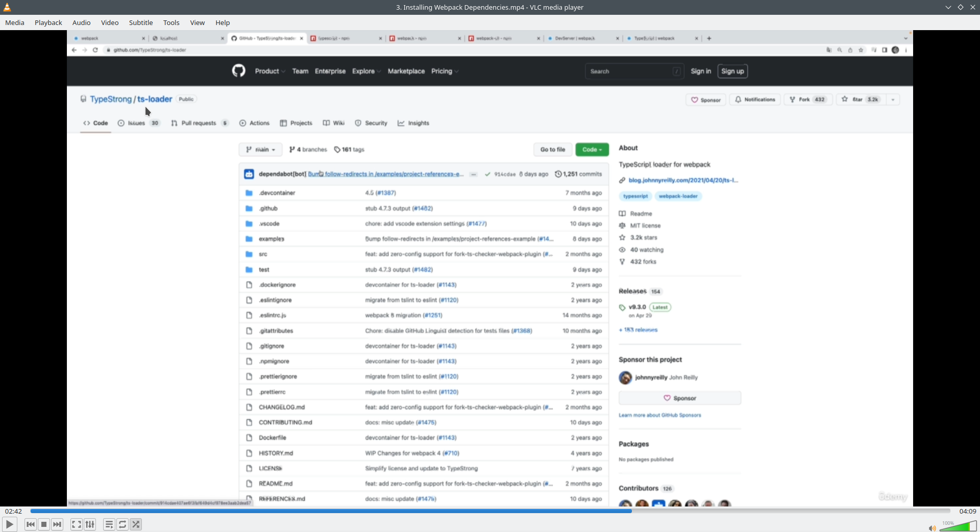Open the browser three-dot menu
Image resolution: width=980 pixels, height=532 pixels.
[x=906, y=50]
